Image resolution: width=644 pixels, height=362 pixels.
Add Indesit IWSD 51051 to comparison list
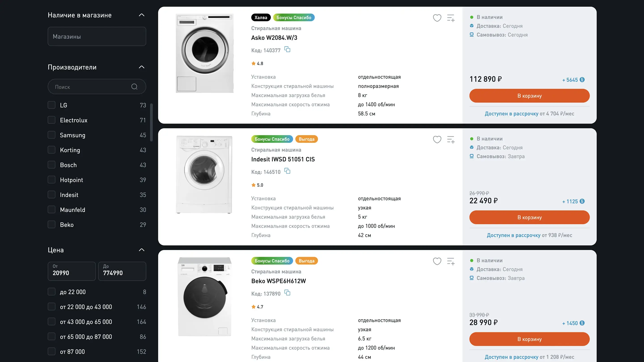click(x=451, y=140)
